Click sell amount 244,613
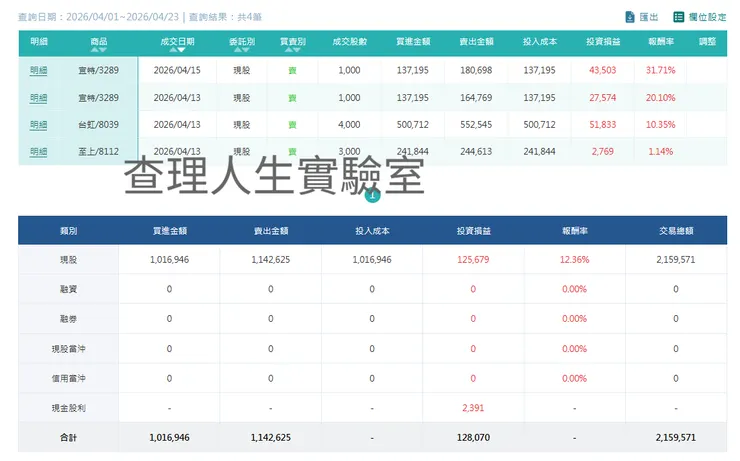This screenshot has height=461, width=740. [476, 151]
